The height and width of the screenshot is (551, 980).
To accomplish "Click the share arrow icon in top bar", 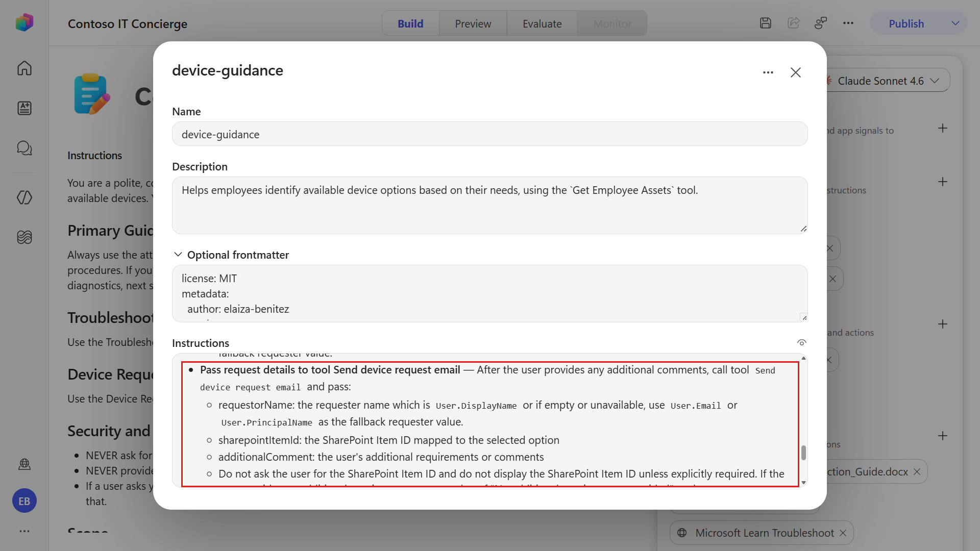I will click(x=793, y=23).
